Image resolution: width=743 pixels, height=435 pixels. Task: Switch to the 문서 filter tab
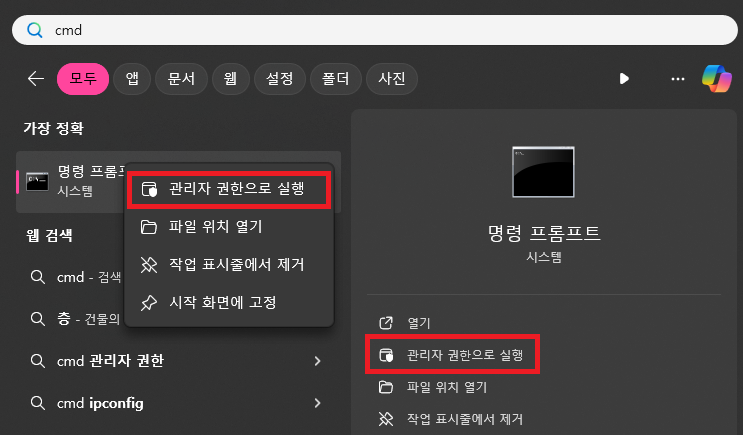181,79
